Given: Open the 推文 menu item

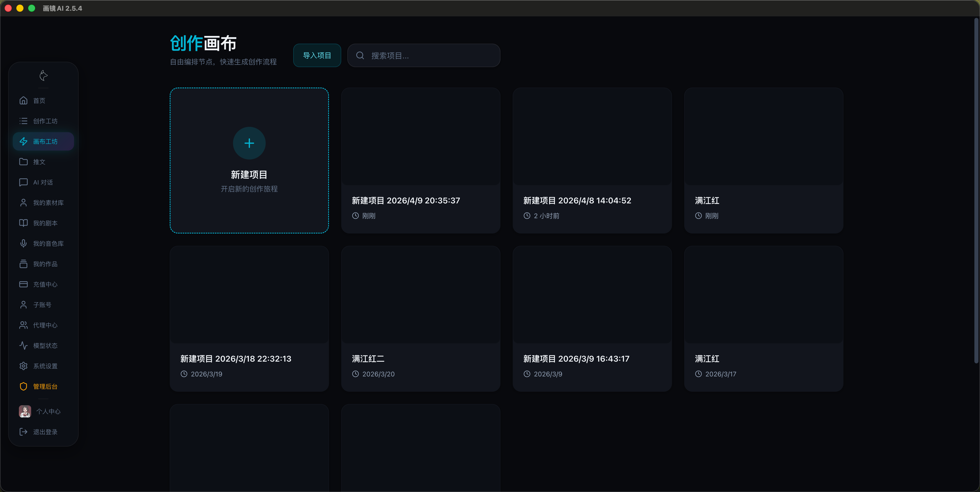Looking at the screenshot, I should [x=39, y=162].
